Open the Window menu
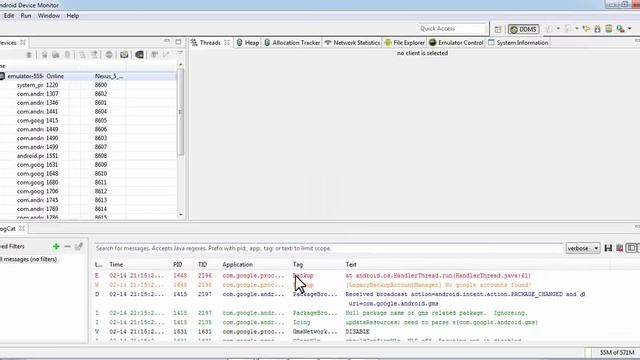The image size is (640, 360). (49, 16)
